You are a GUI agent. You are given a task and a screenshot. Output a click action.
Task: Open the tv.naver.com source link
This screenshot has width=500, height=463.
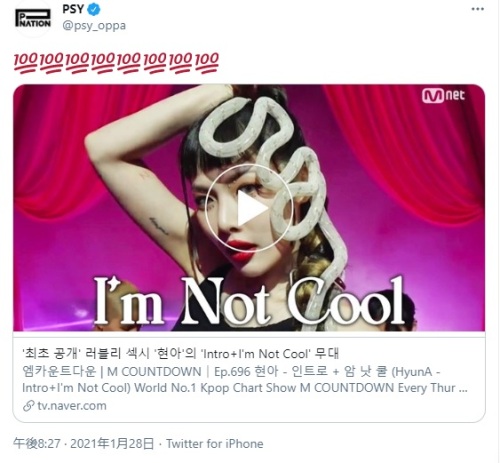(72, 406)
